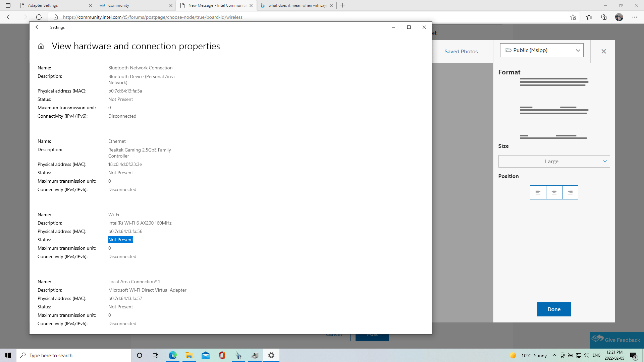
Task: Close the photo format panel
Action: 604,51
